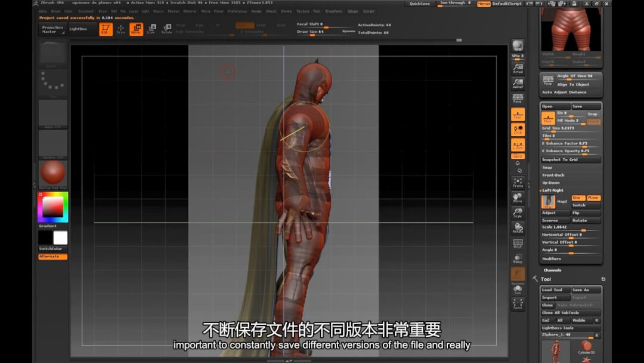Click the Actual size icon
The width and height of the screenshot is (644, 363).
pos(518,68)
